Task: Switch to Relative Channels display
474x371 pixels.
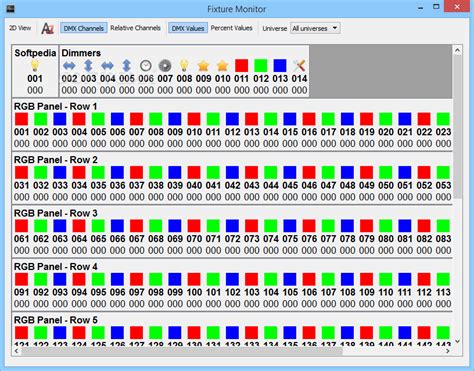Action: (135, 28)
